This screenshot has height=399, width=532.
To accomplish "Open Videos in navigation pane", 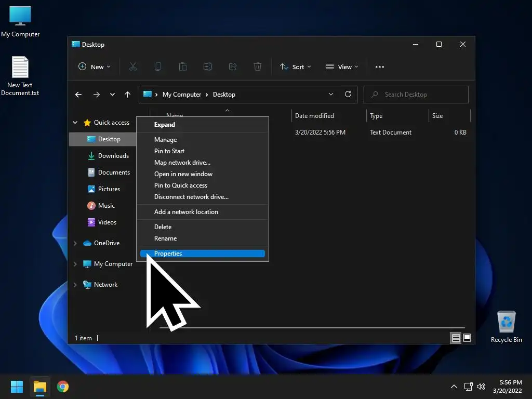I will 102,222.
